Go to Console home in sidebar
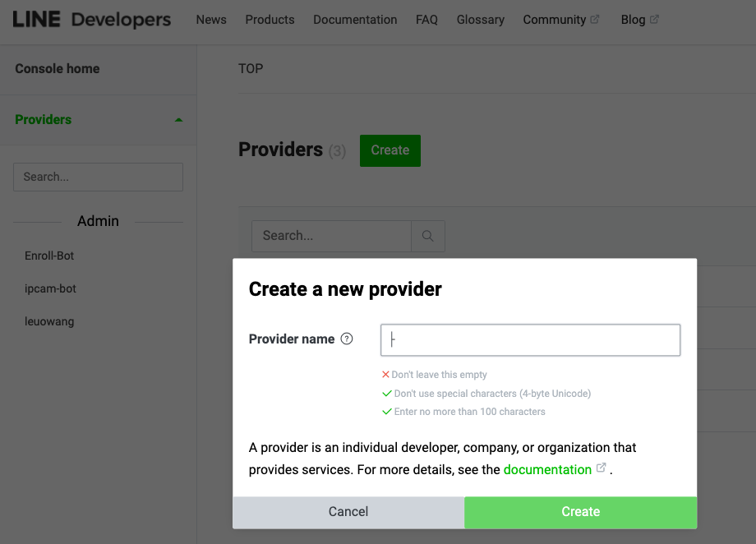Image resolution: width=756 pixels, height=544 pixels. pos(58,68)
